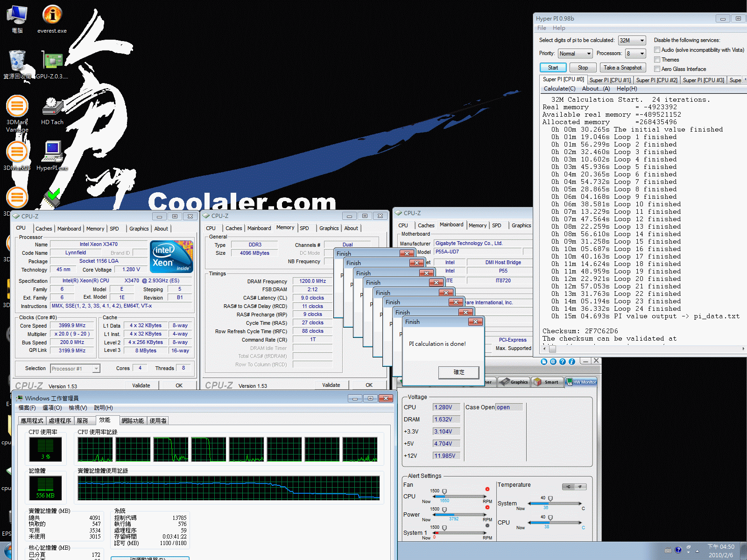Expand hidden tray icons arrow in taskbar
The width and height of the screenshot is (747, 560).
click(x=698, y=551)
